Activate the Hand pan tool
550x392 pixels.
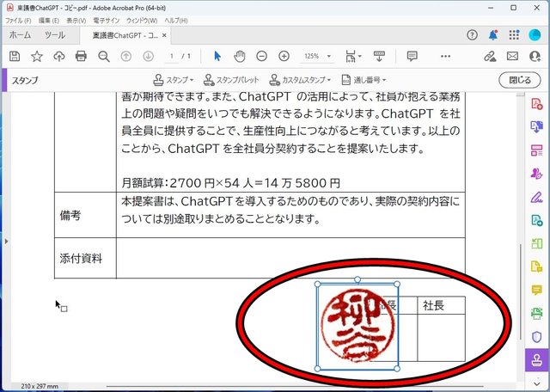[240, 56]
